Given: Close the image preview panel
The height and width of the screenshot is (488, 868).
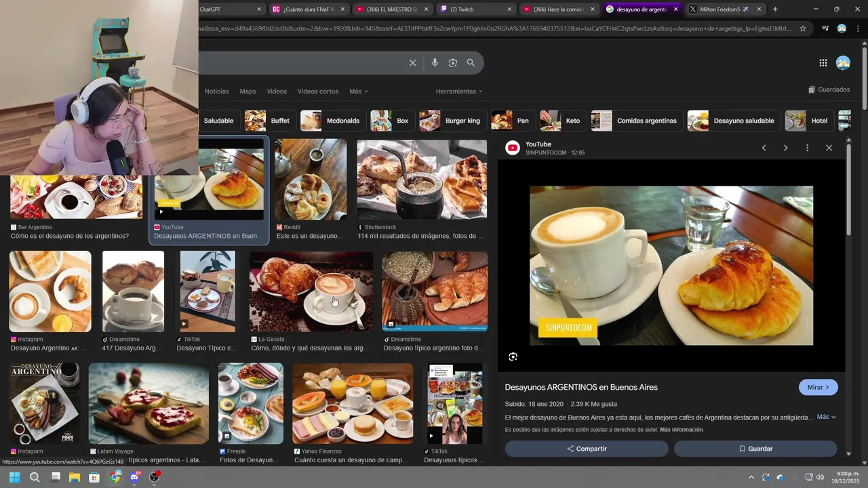Looking at the screenshot, I should [829, 148].
